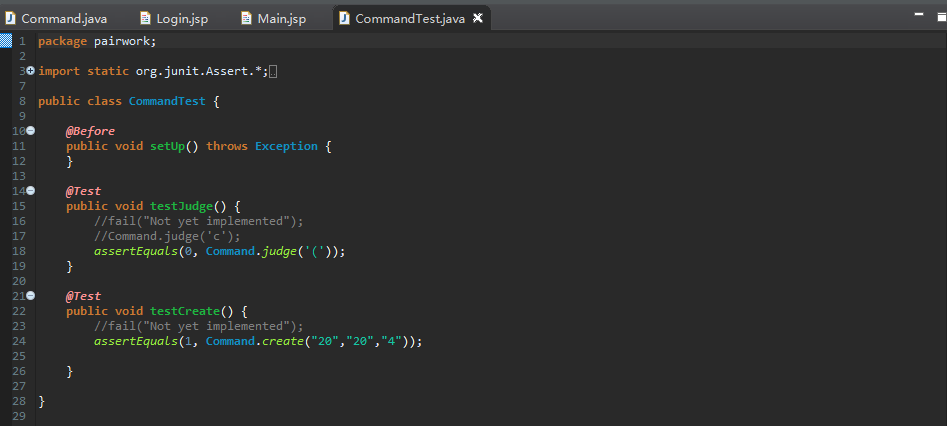This screenshot has width=947, height=426.
Task: Collapse the testJudge method at line 14
Action: point(31,190)
